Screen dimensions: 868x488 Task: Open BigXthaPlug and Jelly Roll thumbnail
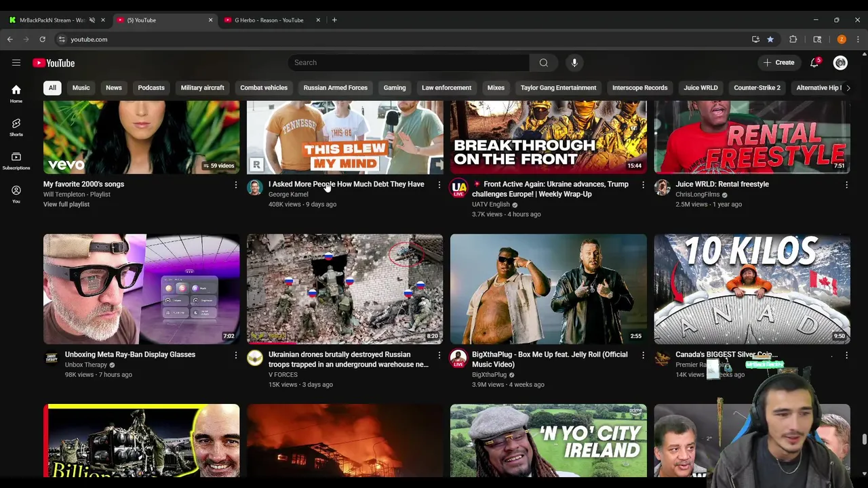549,289
